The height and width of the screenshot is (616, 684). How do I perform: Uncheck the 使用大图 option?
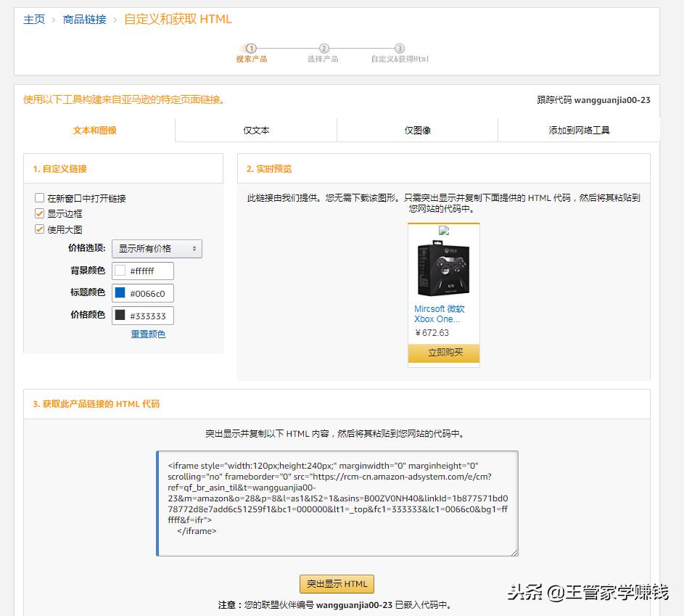[x=40, y=229]
